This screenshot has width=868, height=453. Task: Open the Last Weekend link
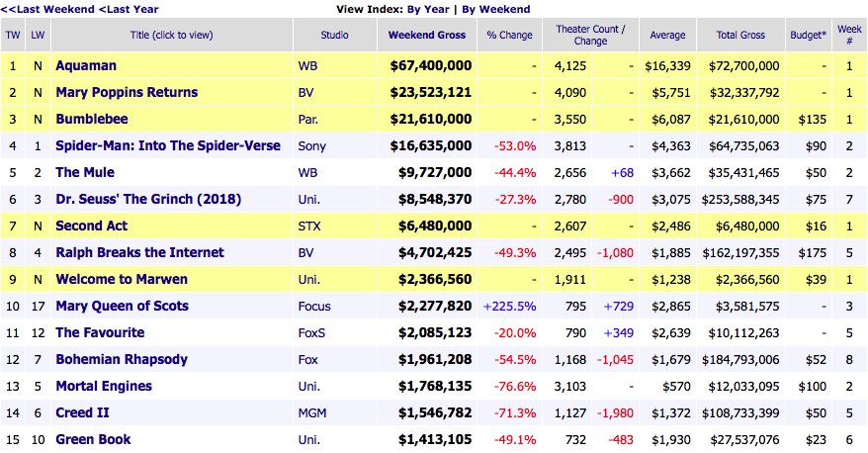[x=47, y=10]
